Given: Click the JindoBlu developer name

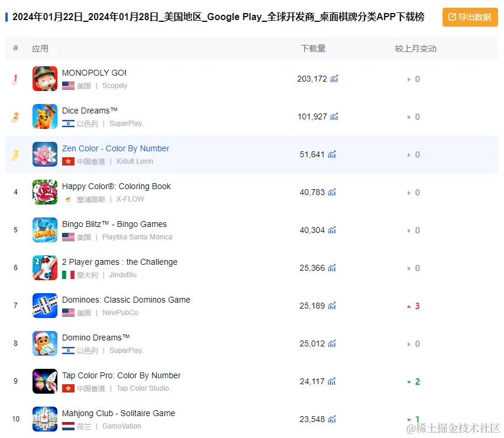Looking at the screenshot, I should pos(123,275).
